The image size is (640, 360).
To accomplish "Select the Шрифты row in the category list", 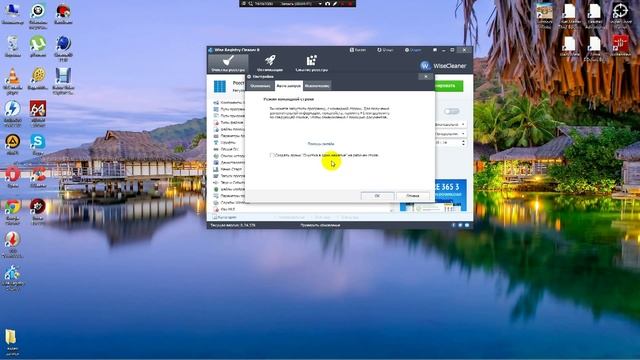I will (229, 142).
